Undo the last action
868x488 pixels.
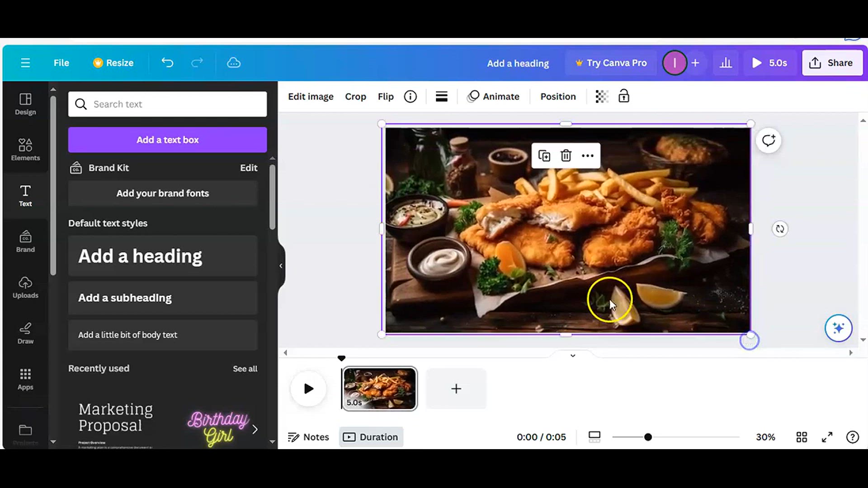167,63
